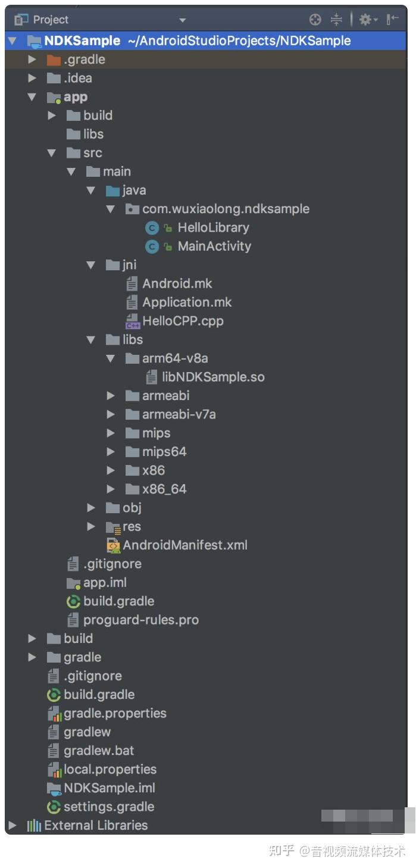Select the HelloLibrary class icon
The image size is (416, 868).
152,227
